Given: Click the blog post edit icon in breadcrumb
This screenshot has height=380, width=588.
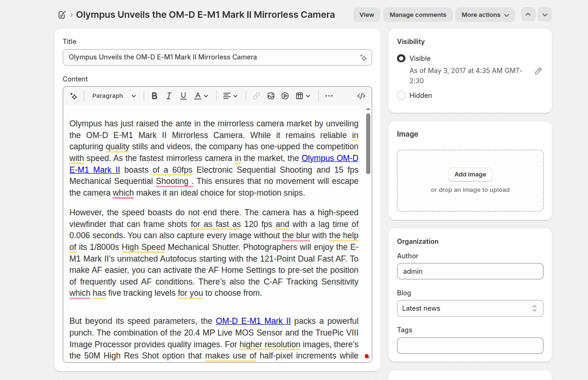Looking at the screenshot, I should coord(62,15).
